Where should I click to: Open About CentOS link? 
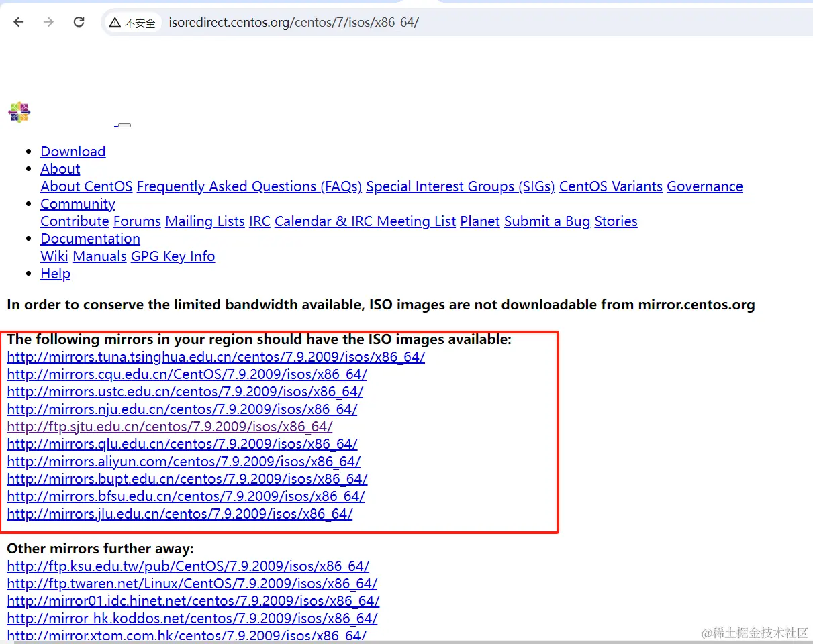tap(87, 186)
